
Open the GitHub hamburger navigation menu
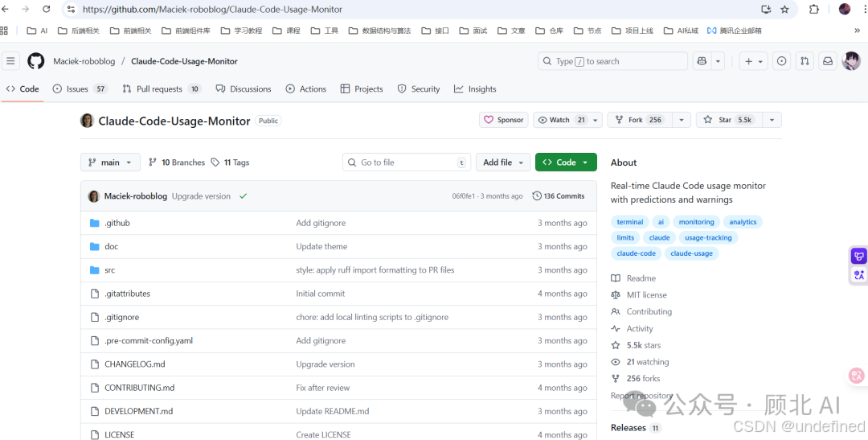(10, 61)
